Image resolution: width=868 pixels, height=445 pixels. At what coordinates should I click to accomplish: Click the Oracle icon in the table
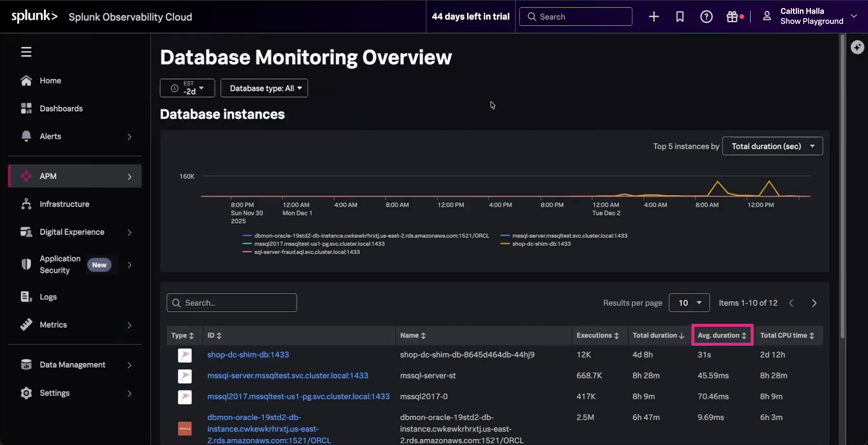click(185, 429)
